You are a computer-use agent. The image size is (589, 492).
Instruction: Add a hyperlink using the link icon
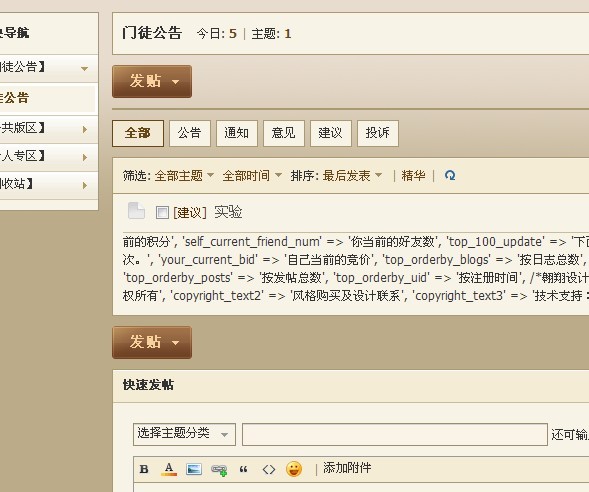click(219, 470)
